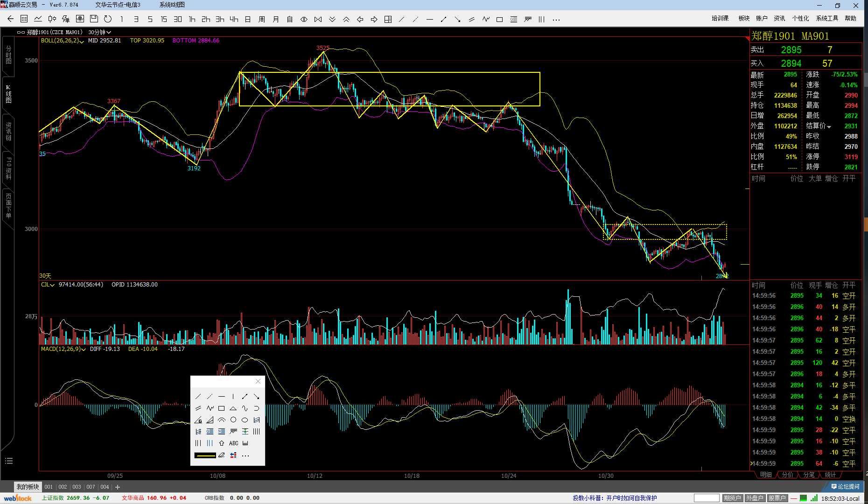The image size is (868, 504).
Task: Click the add tab plus button
Action: coord(118,487)
